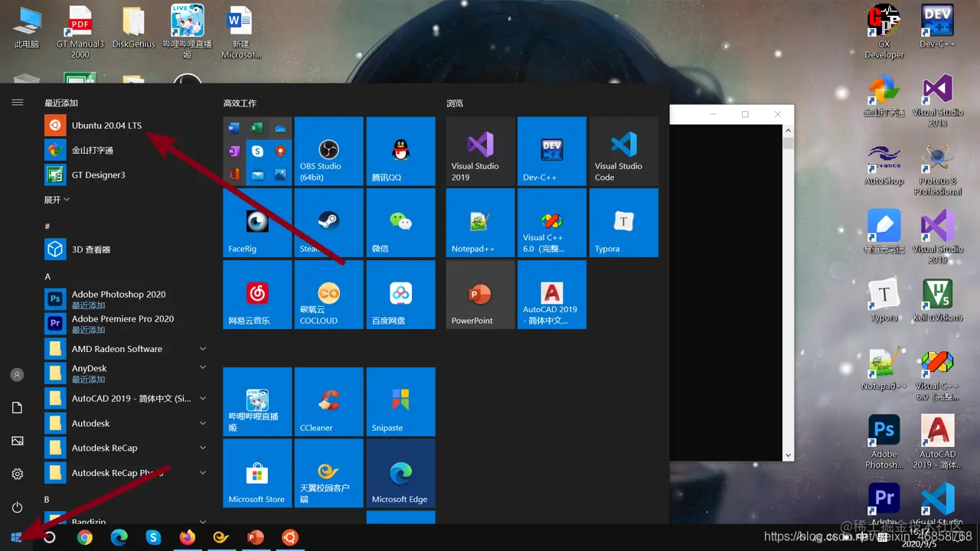
Task: Launch OBS Studio (64bit) tile
Action: (x=328, y=151)
